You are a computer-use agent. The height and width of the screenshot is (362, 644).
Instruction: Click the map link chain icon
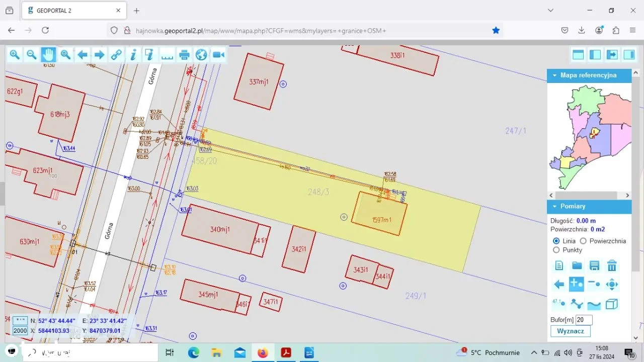pos(116,55)
